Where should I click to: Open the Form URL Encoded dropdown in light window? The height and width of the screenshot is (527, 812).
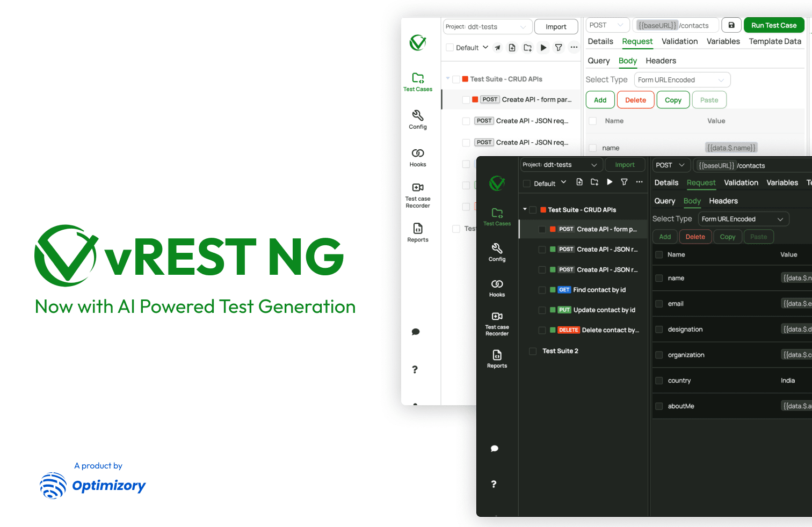pyautogui.click(x=682, y=80)
